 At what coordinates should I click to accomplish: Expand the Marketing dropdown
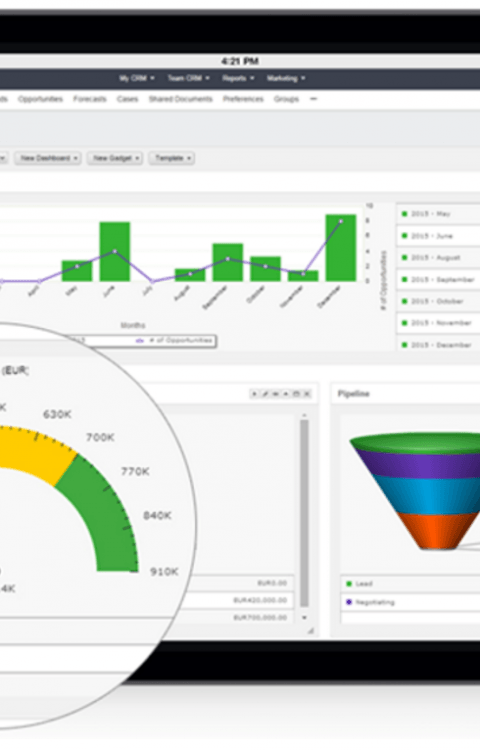point(286,78)
